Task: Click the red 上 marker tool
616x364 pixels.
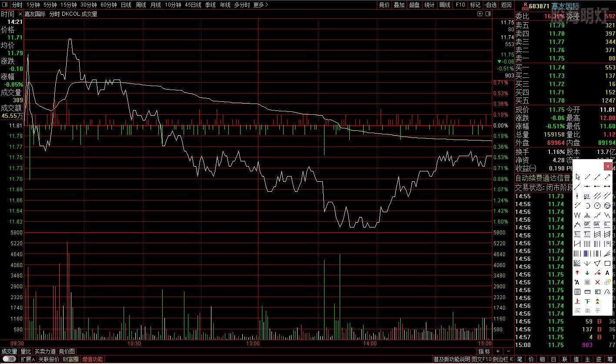Action: pyautogui.click(x=578, y=301)
